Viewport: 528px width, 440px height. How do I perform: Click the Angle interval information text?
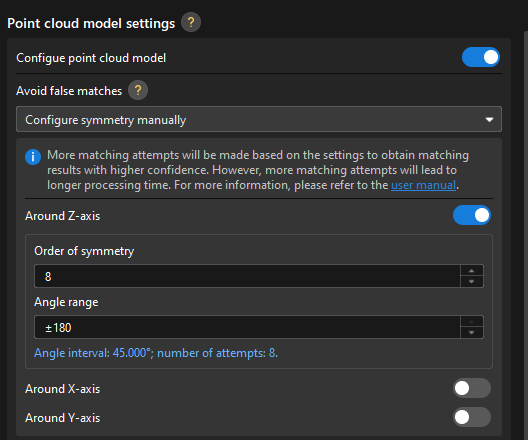pyautogui.click(x=156, y=353)
